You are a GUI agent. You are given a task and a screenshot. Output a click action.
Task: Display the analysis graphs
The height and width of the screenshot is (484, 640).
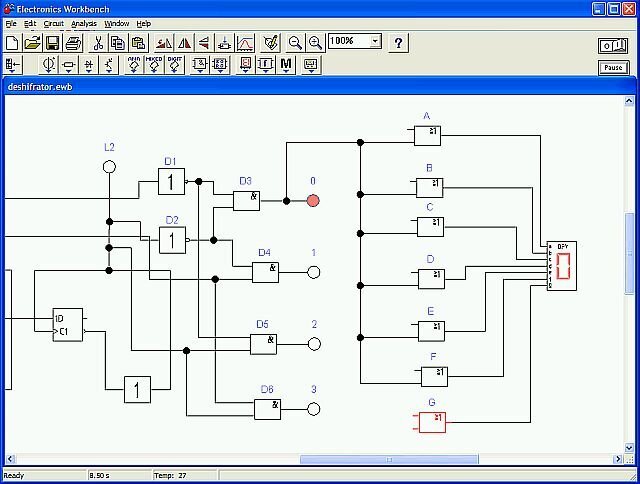(x=245, y=42)
